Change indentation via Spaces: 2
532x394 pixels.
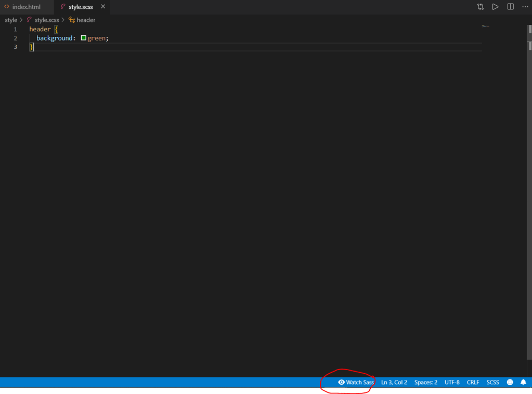425,382
